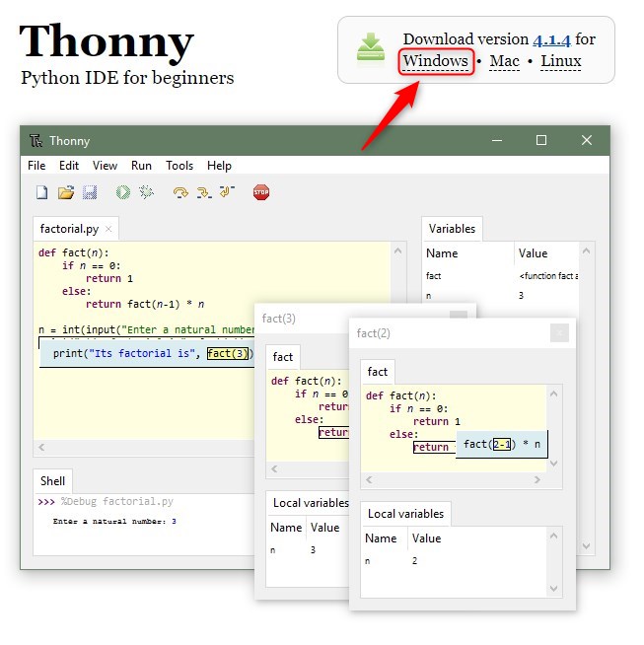Minimize the Thonny window
Screen dimensions: 644x645
497,141
